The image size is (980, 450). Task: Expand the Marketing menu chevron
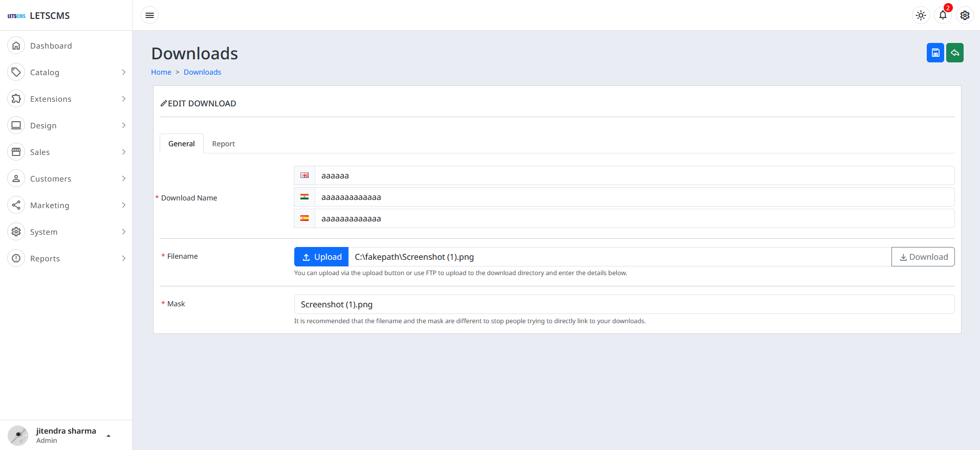(x=123, y=205)
